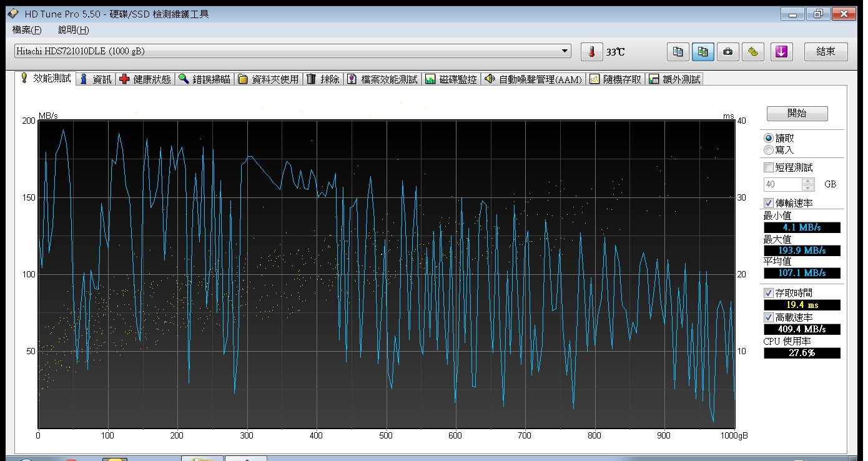This screenshot has height=461, width=868.
Task: Click the 409.4 MB/s burst rate value
Action: [x=802, y=329]
